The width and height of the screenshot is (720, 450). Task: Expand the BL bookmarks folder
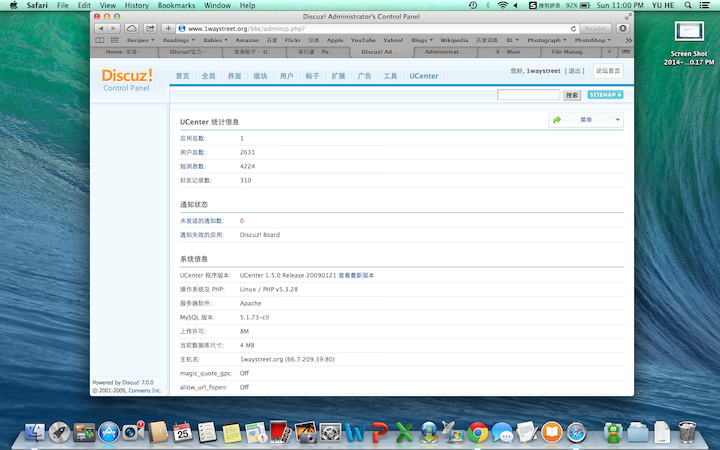point(512,40)
